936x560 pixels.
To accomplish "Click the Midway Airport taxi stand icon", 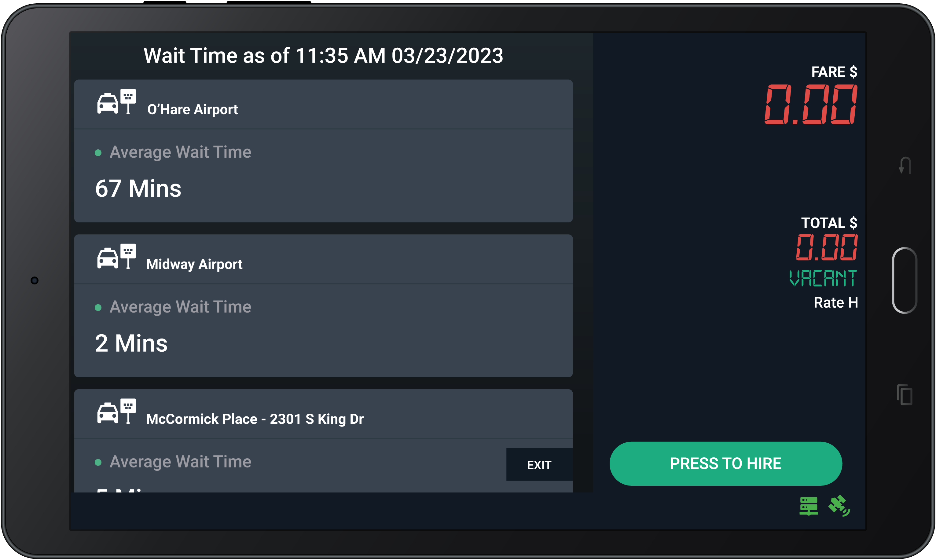I will [116, 257].
